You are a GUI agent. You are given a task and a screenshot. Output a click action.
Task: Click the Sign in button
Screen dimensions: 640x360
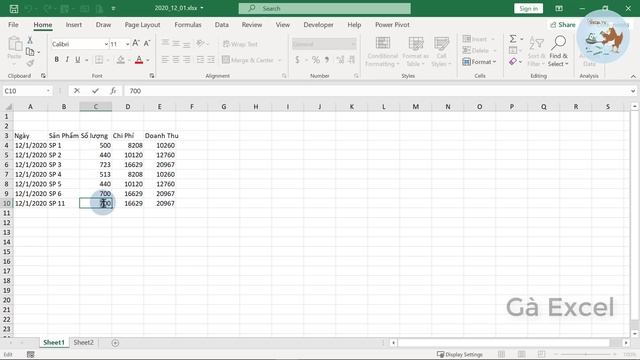pyautogui.click(x=528, y=9)
